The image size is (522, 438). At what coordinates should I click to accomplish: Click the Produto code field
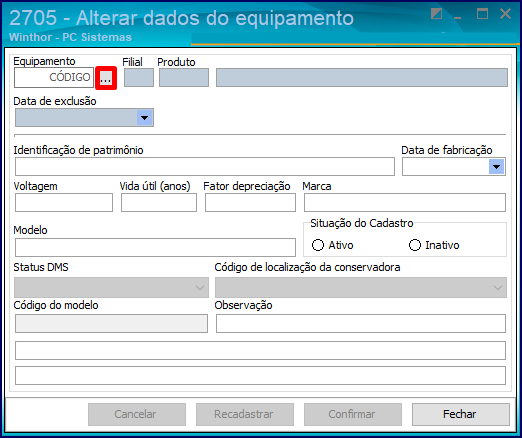tap(184, 78)
